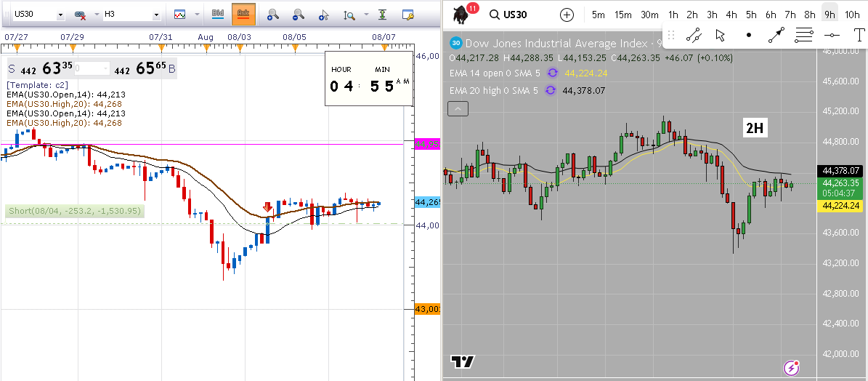
Task: Click the plus compare symbol button
Action: (x=567, y=15)
